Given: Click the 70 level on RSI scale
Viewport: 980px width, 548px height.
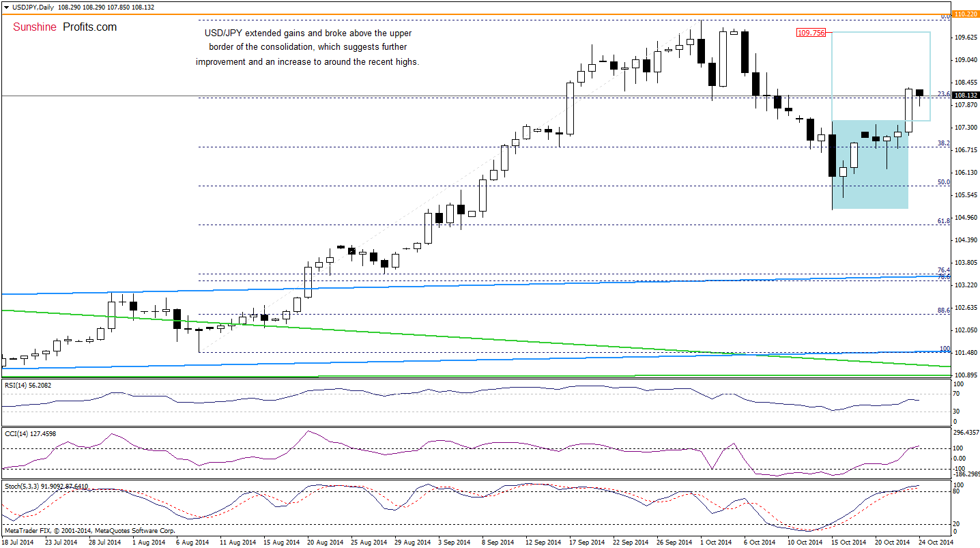Looking at the screenshot, I should click(957, 394).
